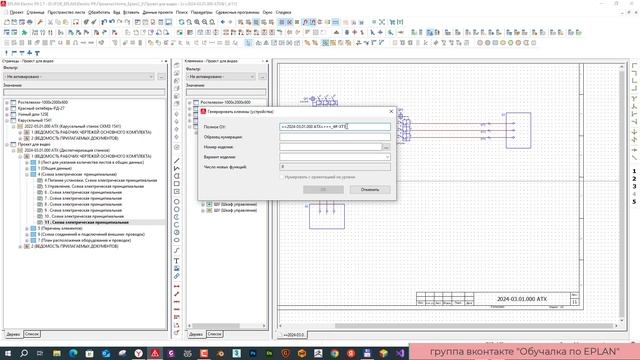Select page 5 Управление in Pages tree
Screen dimensions: 640x360
pos(94,187)
